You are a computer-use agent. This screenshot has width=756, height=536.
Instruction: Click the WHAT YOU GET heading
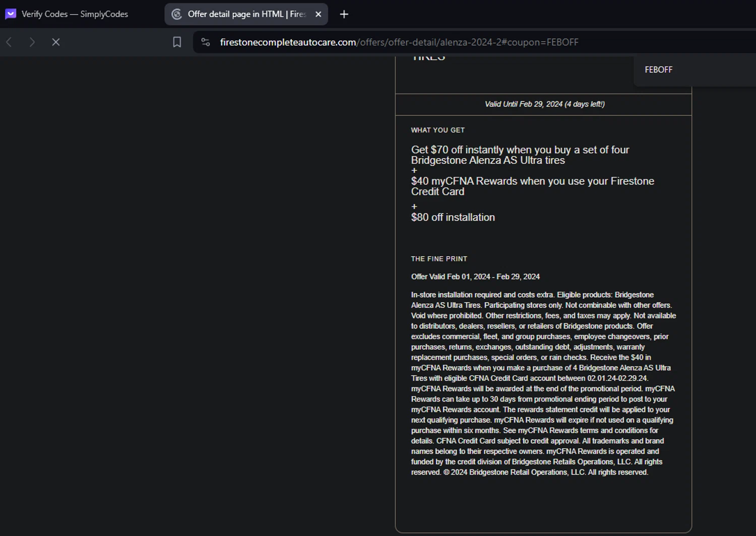pos(438,130)
